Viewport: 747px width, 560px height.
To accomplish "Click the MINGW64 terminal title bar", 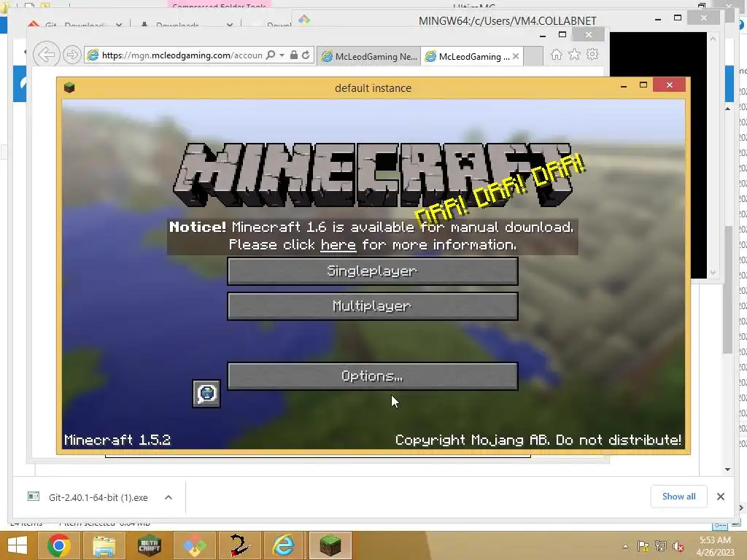I will coord(508,20).
